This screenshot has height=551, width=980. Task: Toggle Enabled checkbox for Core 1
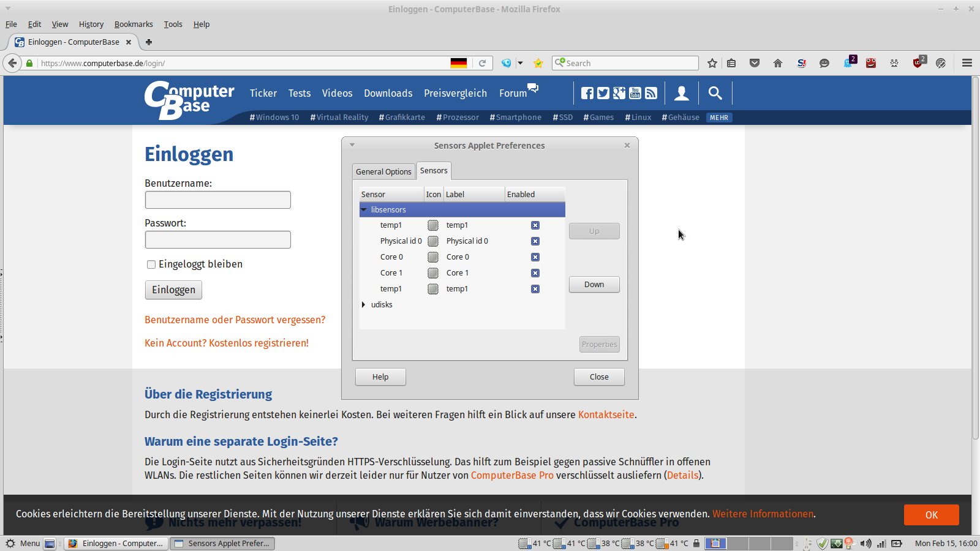point(535,273)
